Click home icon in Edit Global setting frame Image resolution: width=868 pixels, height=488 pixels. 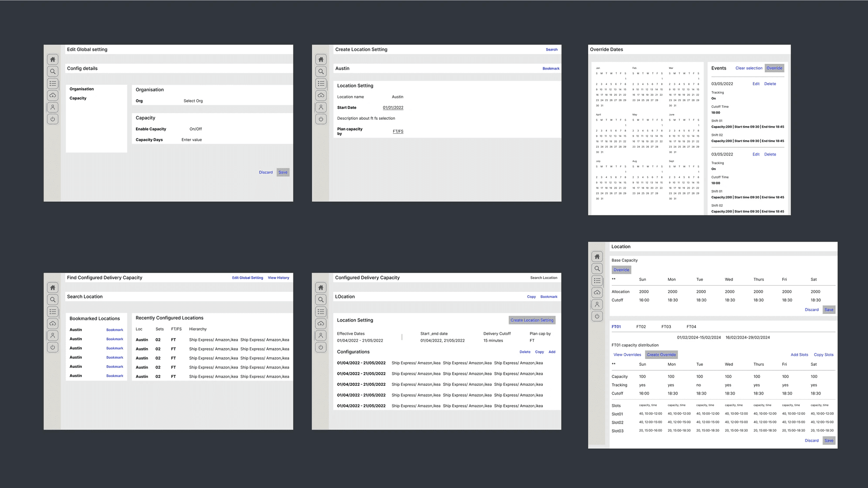pyautogui.click(x=52, y=59)
